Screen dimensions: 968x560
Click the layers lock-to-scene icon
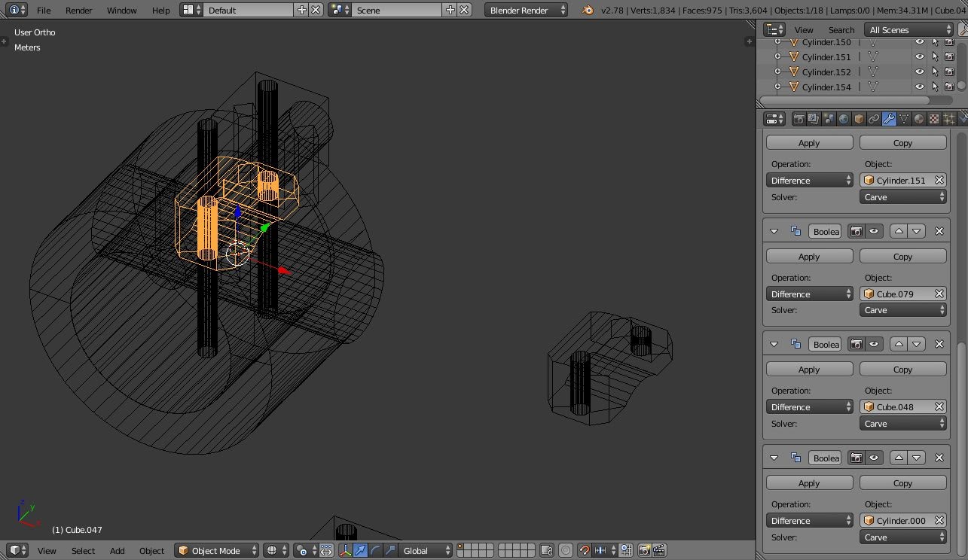click(547, 550)
